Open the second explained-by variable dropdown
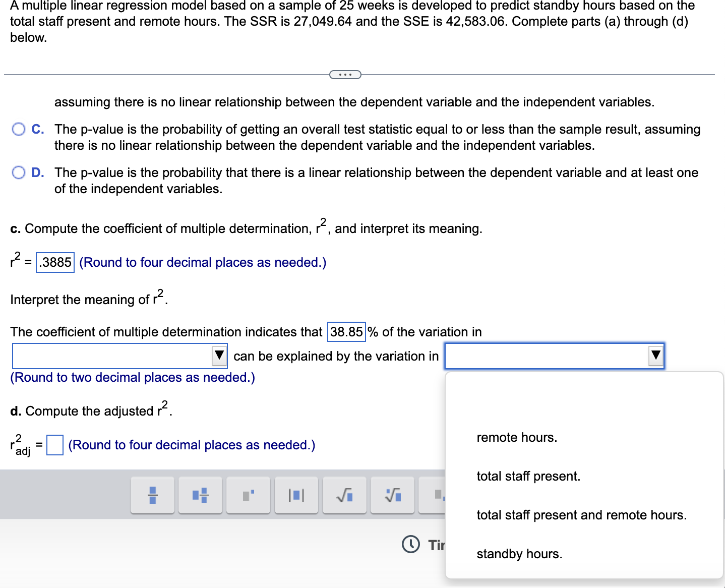The width and height of the screenshot is (725, 588). (x=655, y=356)
